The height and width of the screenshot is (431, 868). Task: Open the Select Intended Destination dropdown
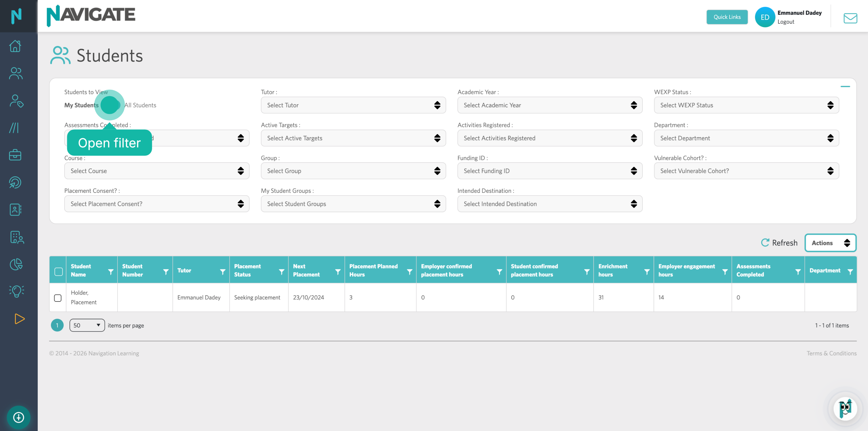[x=549, y=204]
